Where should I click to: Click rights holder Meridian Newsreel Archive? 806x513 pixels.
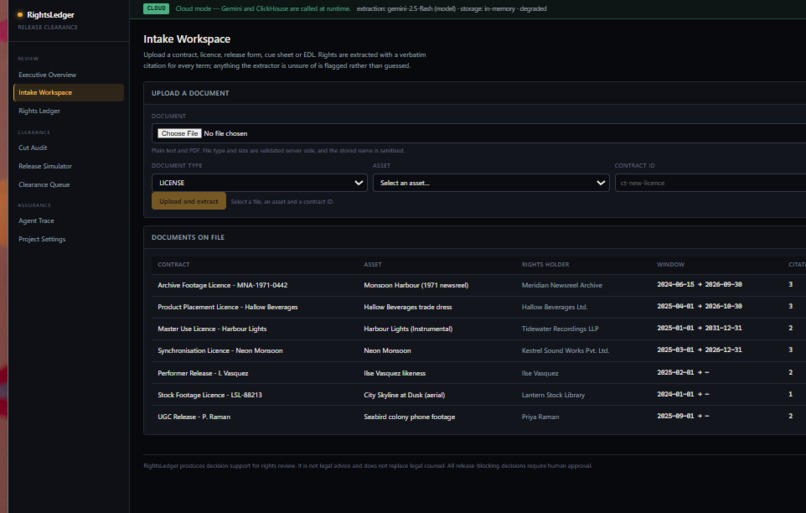562,285
